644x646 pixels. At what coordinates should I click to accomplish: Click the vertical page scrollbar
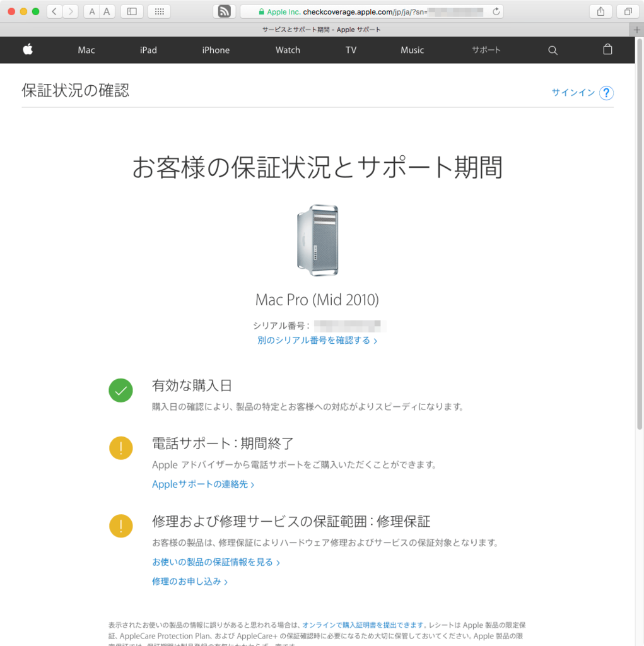click(640, 235)
